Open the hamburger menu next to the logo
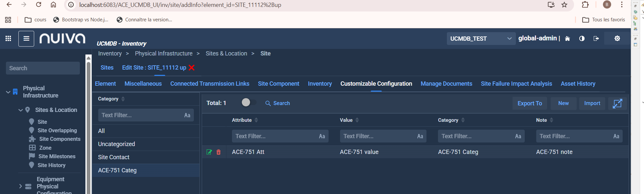Image resolution: width=644 pixels, height=194 pixels. [26, 39]
